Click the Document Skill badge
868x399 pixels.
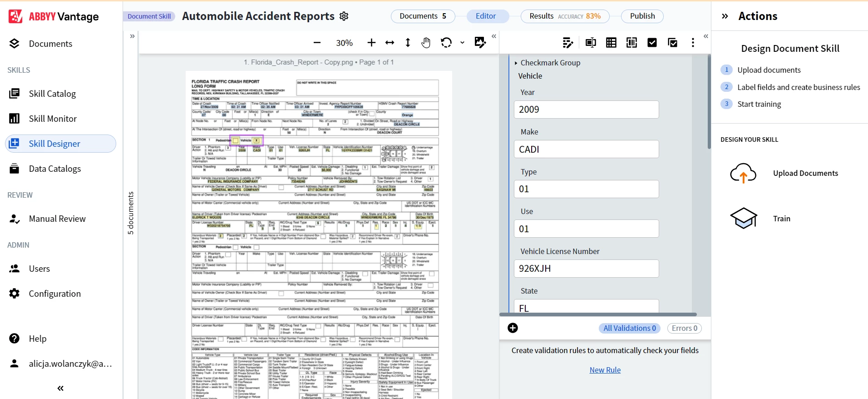coord(149,16)
